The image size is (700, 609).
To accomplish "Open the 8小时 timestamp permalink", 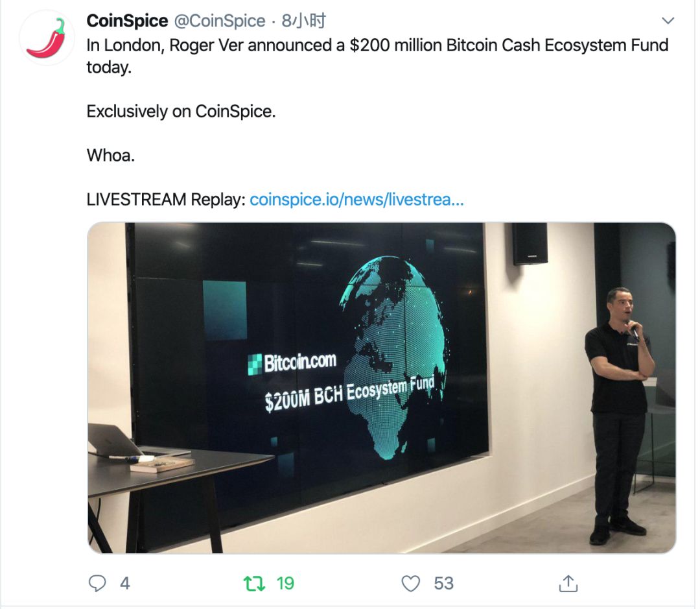I will [x=303, y=21].
